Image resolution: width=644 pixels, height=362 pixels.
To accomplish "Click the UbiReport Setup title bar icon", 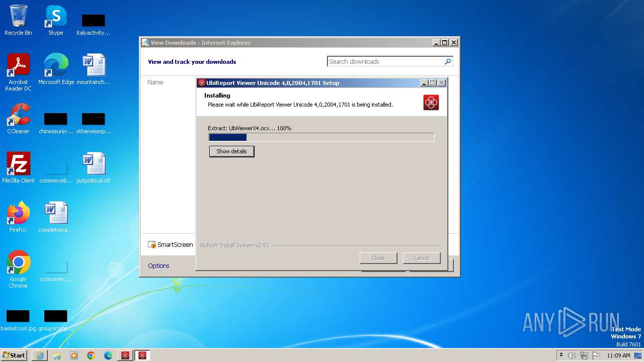I will [202, 83].
